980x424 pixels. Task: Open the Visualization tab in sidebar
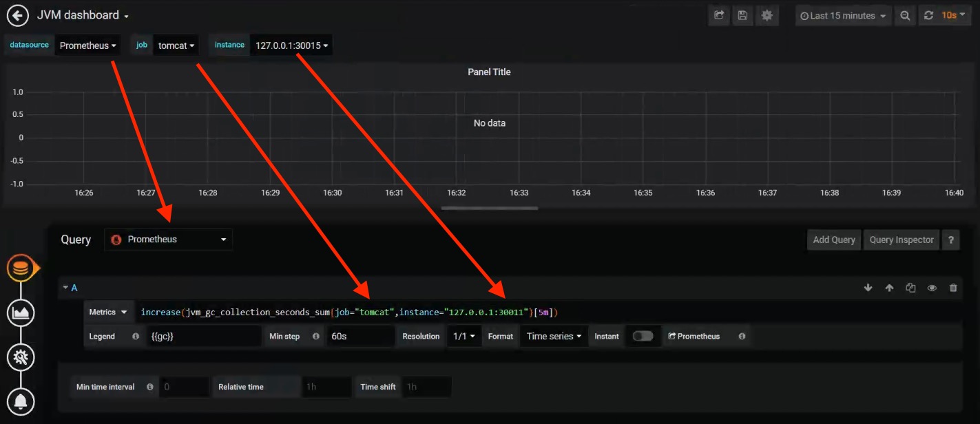tap(21, 312)
